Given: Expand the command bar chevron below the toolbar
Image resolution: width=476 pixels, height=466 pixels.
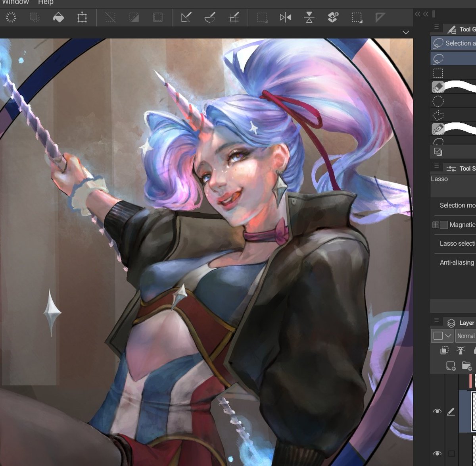Looking at the screenshot, I should [x=406, y=32].
